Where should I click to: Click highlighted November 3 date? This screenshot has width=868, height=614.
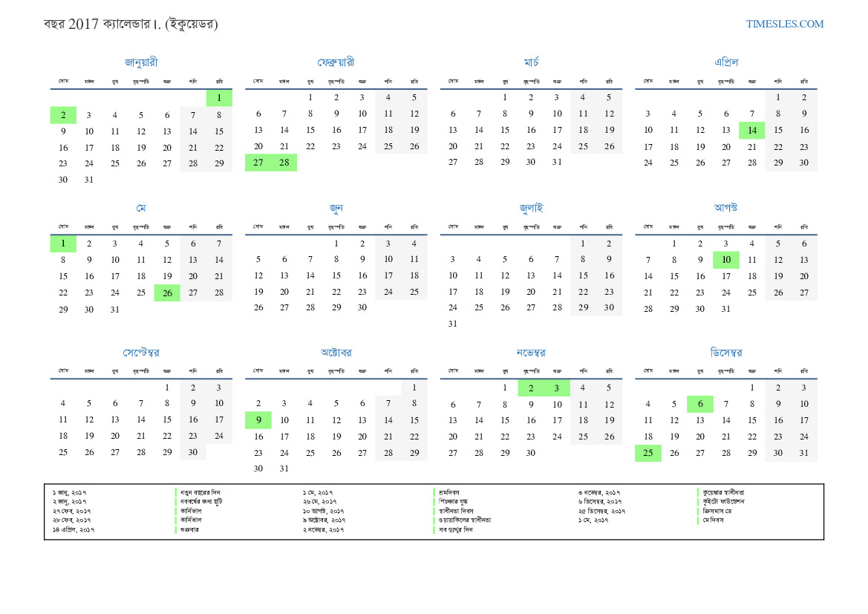tap(557, 388)
